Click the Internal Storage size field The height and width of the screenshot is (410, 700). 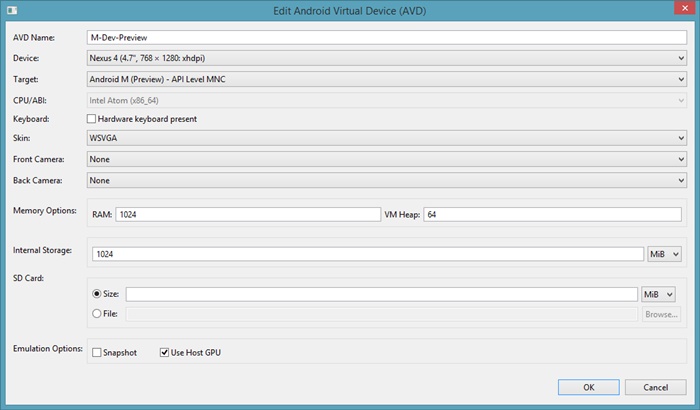pyautogui.click(x=368, y=254)
